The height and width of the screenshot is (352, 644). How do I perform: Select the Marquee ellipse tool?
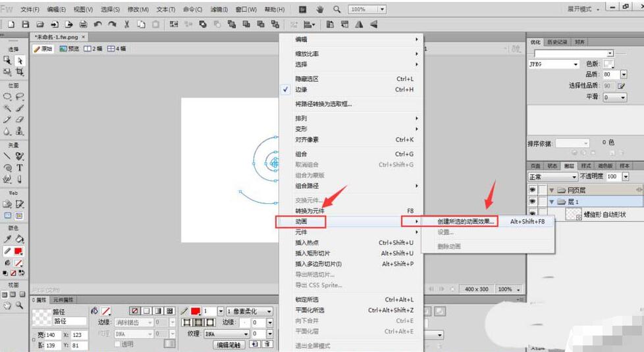tap(7, 97)
